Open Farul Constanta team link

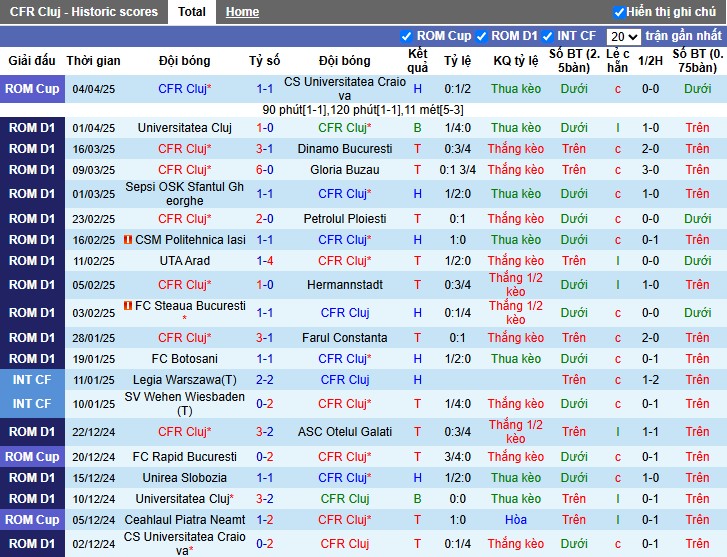point(344,337)
